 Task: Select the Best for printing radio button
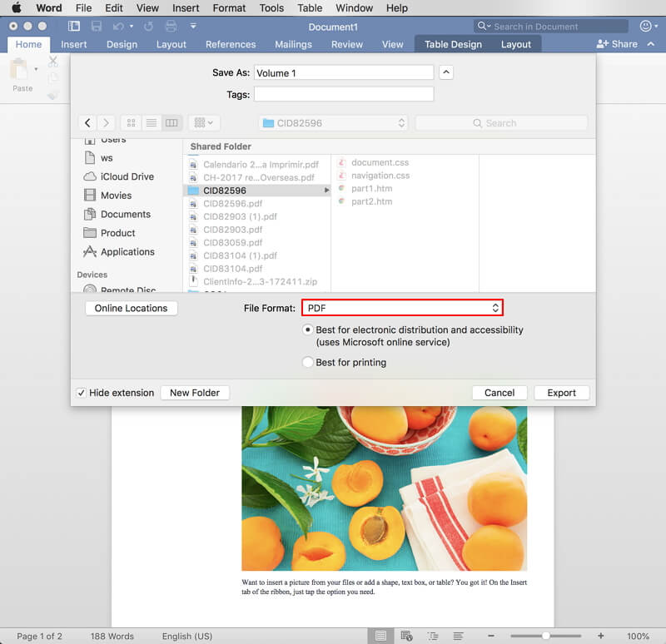pos(307,362)
